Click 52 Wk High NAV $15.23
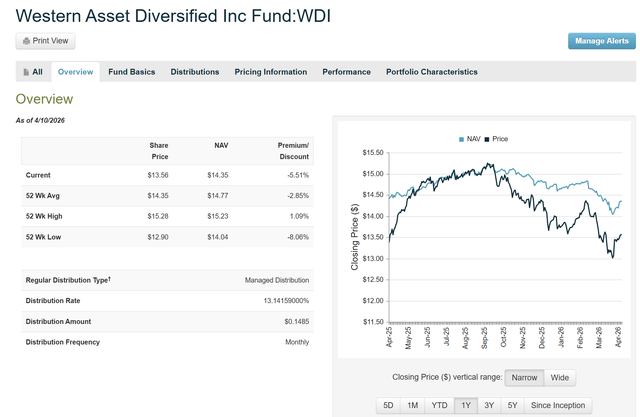Screen dimensions: 640x417 tap(218, 216)
